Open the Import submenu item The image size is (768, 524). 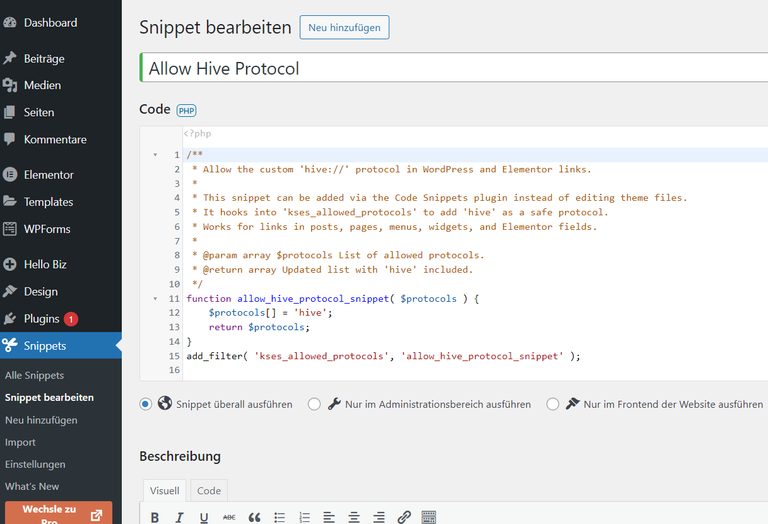(20, 442)
